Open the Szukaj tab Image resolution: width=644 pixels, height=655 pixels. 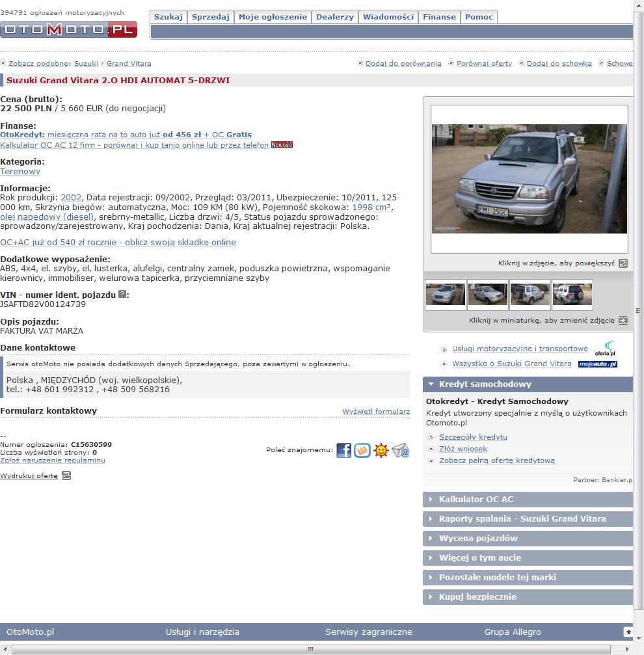pyautogui.click(x=168, y=17)
